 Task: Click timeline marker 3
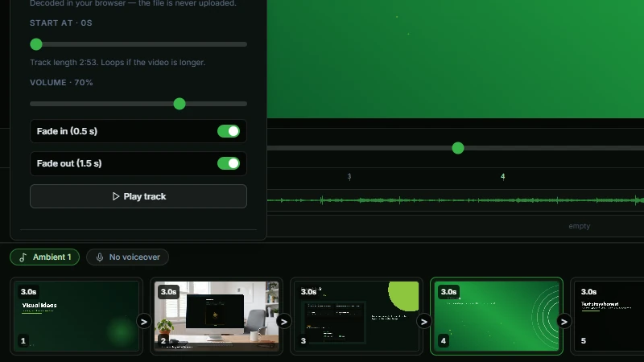click(349, 177)
